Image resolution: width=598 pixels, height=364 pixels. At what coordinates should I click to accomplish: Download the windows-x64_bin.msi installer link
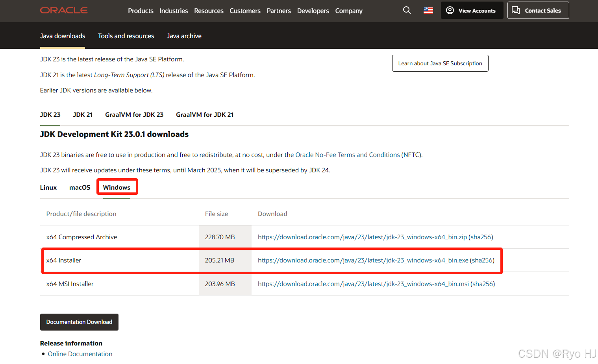(363, 284)
